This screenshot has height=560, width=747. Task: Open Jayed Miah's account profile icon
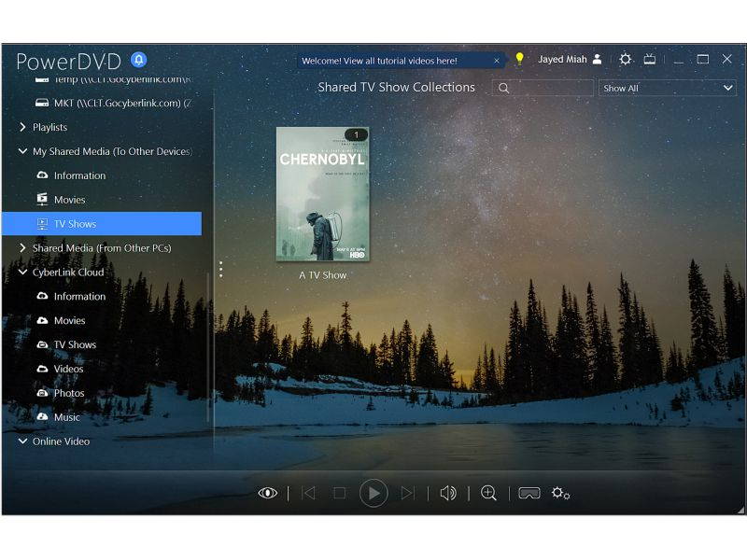pyautogui.click(x=598, y=59)
